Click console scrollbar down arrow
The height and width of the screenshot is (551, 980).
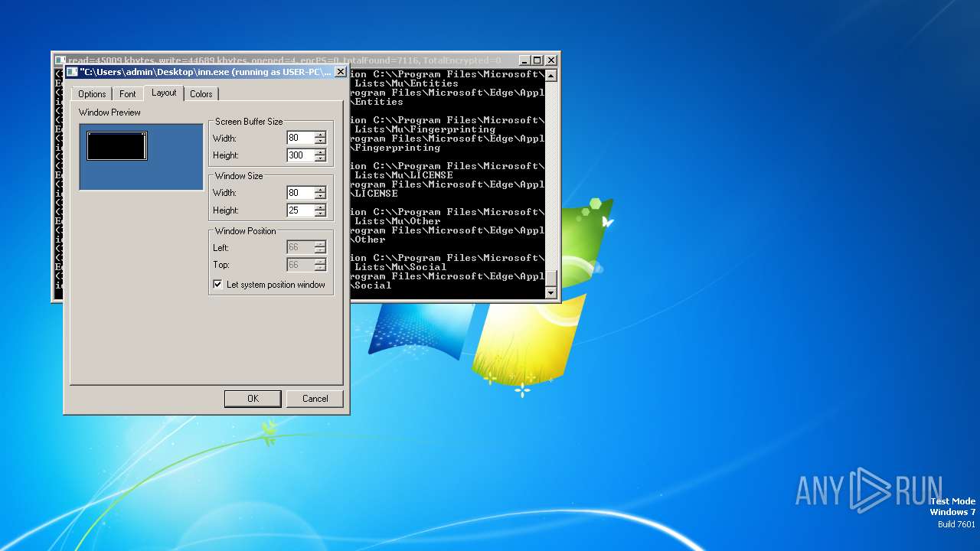point(550,292)
